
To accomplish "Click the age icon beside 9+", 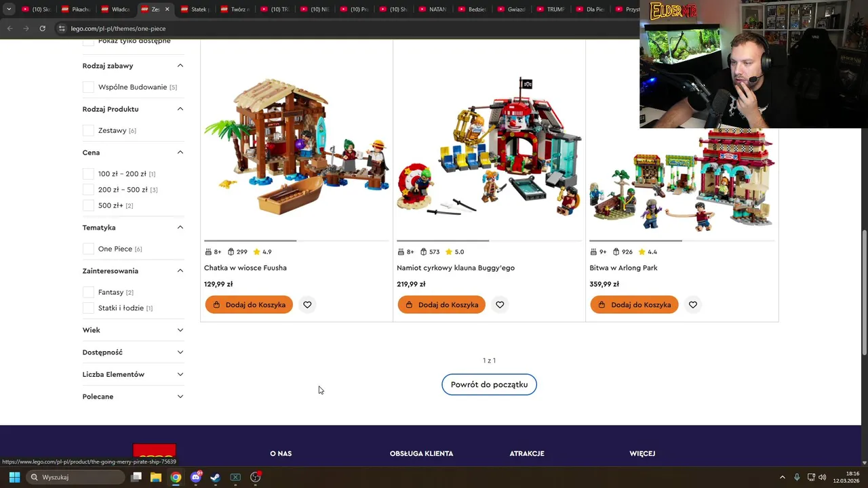I will point(593,252).
